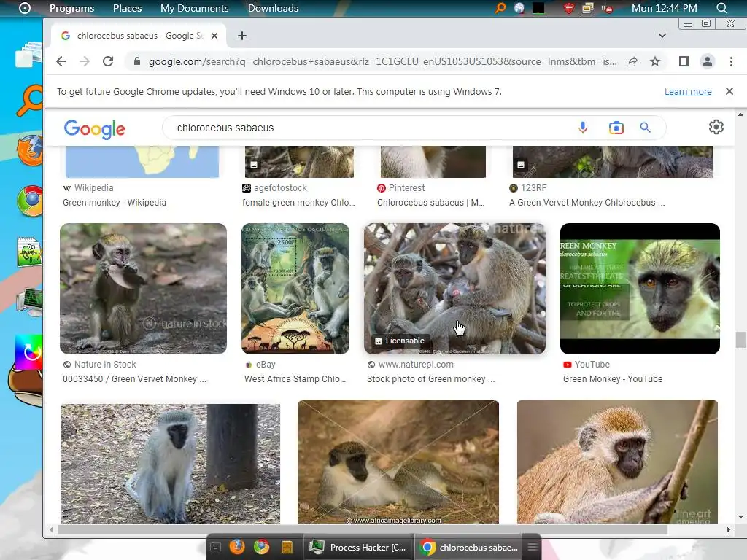
Task: Open the Chrome three-dot menu
Action: coord(731,61)
